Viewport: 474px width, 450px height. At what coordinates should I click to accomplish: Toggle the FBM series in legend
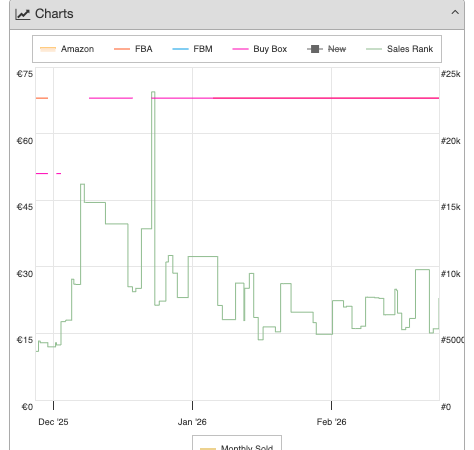(192, 49)
